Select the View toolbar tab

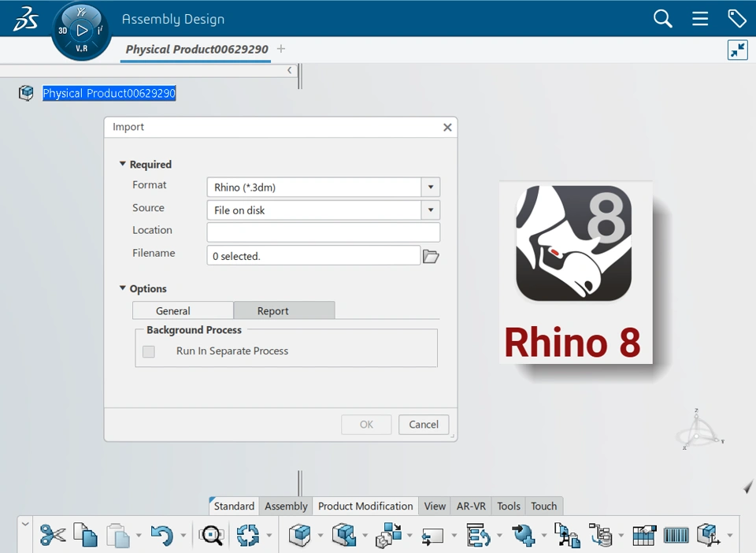point(435,506)
